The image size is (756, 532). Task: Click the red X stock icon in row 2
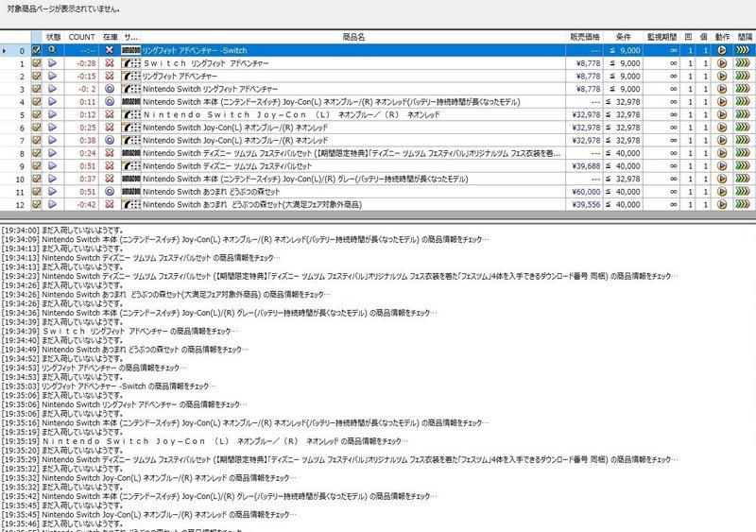point(110,77)
